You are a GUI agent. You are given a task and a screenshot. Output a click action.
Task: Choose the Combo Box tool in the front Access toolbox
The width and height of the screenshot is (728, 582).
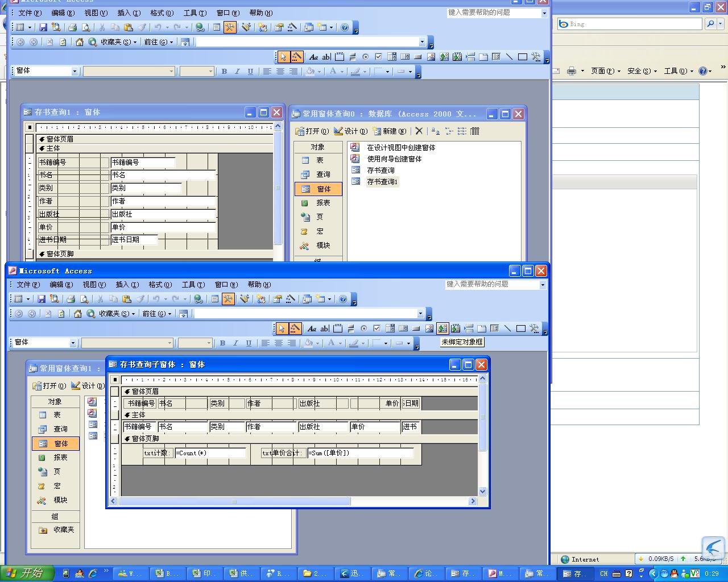[390, 329]
